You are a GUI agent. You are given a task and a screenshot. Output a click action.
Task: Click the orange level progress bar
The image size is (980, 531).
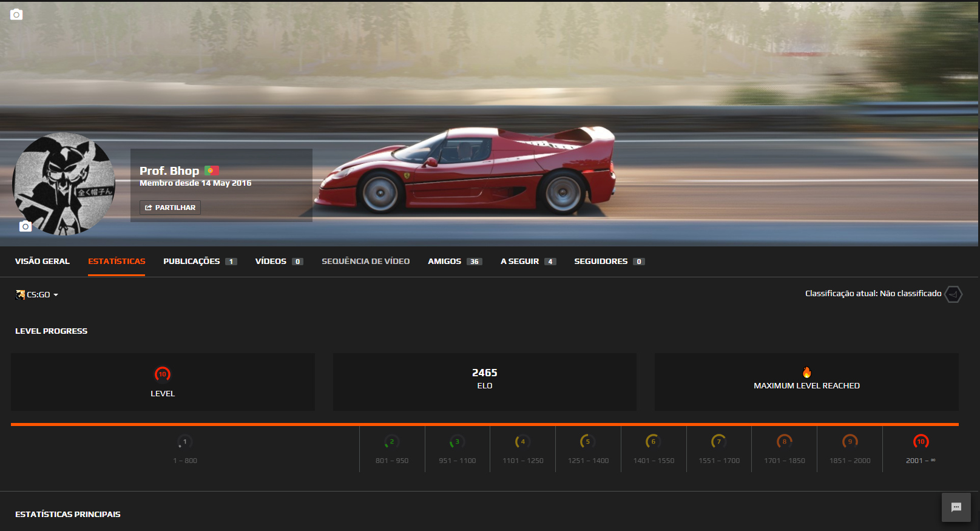pos(485,424)
